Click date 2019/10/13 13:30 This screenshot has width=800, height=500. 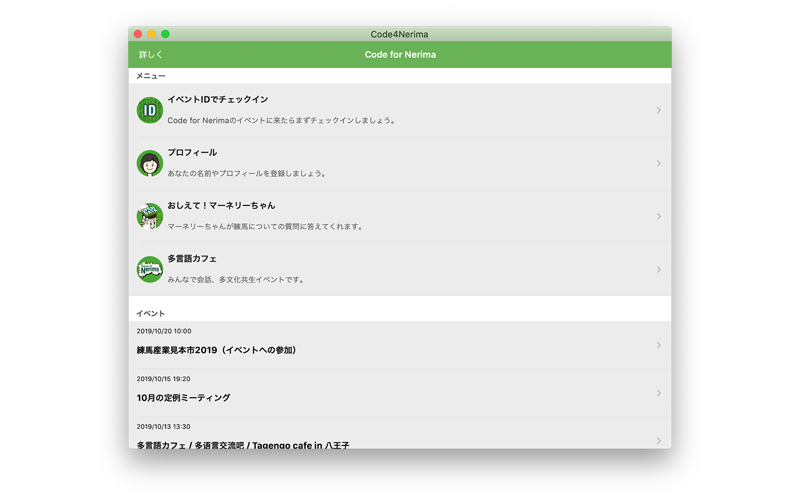point(163,427)
